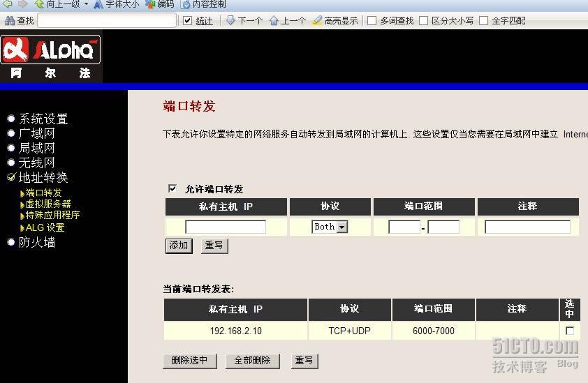Click the Next match down-arrow icon

(231, 21)
